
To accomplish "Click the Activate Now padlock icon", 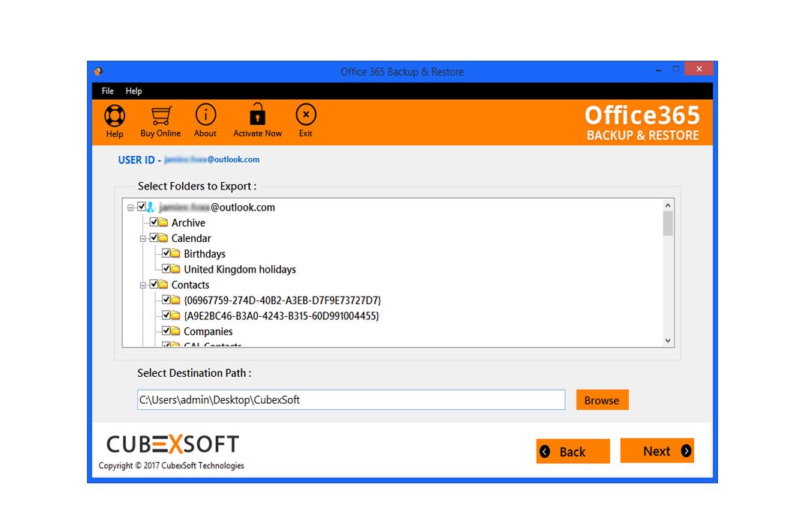I will 257,114.
